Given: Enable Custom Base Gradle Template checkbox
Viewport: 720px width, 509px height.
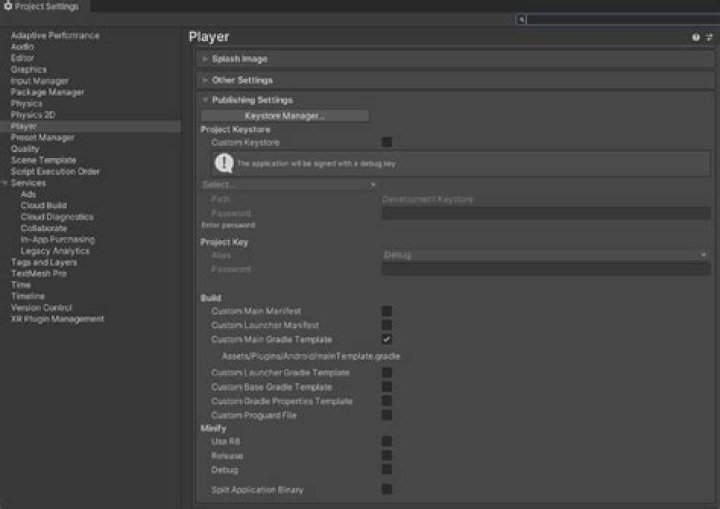Looking at the screenshot, I should 387,387.
